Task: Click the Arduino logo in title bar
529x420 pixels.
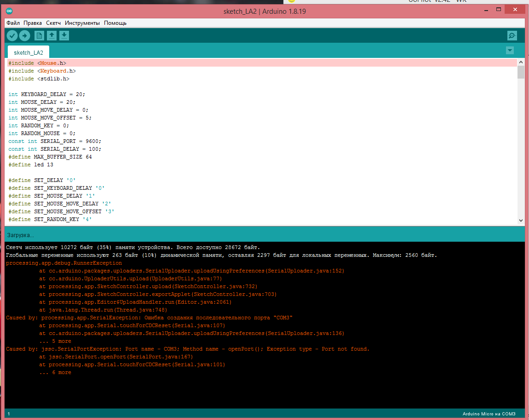Action: 10,11
